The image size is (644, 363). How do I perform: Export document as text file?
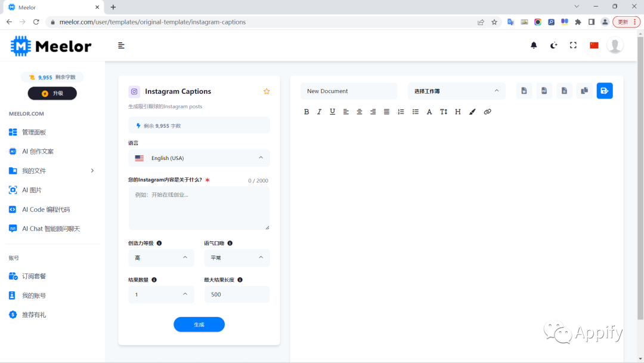click(564, 91)
